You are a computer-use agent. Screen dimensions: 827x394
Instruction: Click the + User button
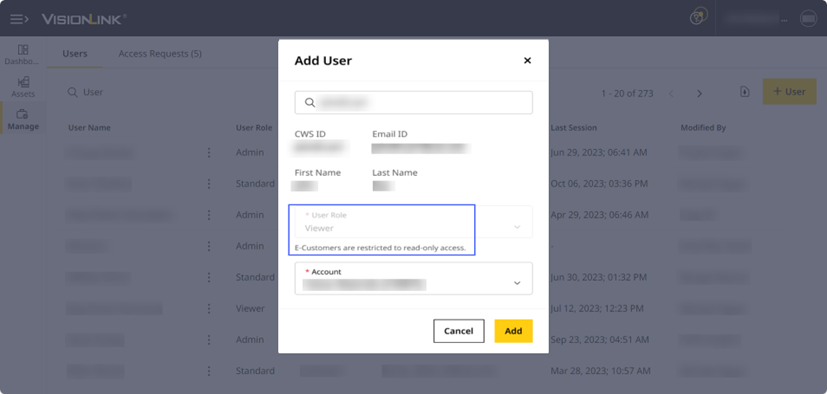click(x=789, y=92)
